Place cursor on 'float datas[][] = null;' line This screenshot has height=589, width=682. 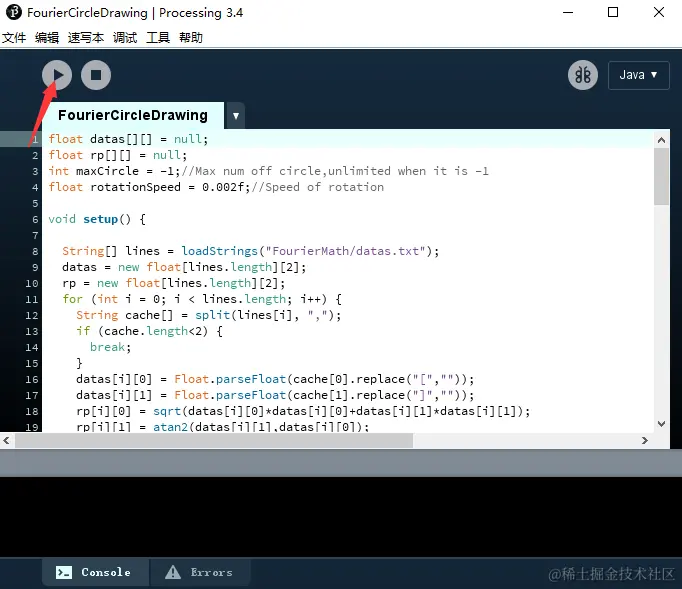point(128,139)
